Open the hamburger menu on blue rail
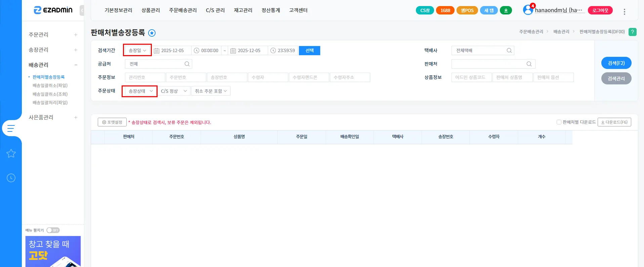 (x=11, y=128)
